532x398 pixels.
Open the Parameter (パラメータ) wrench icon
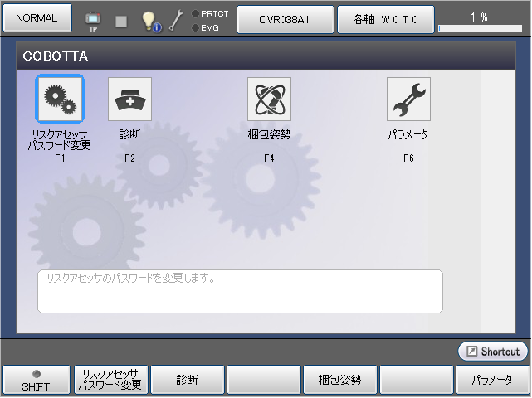coord(408,99)
